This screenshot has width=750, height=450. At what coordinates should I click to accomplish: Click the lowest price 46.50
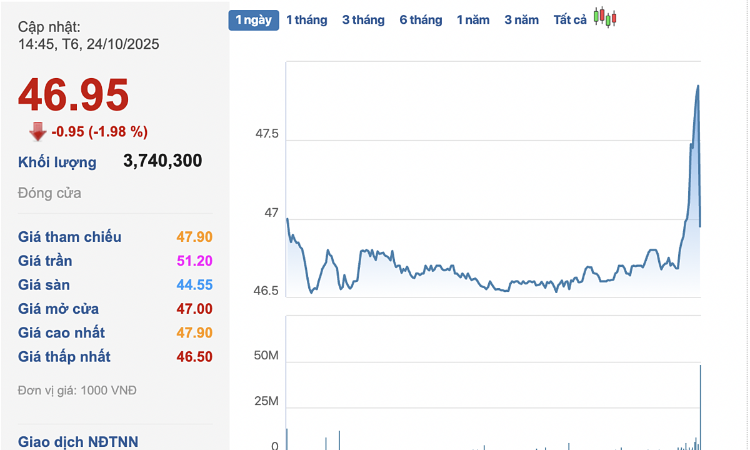click(194, 356)
